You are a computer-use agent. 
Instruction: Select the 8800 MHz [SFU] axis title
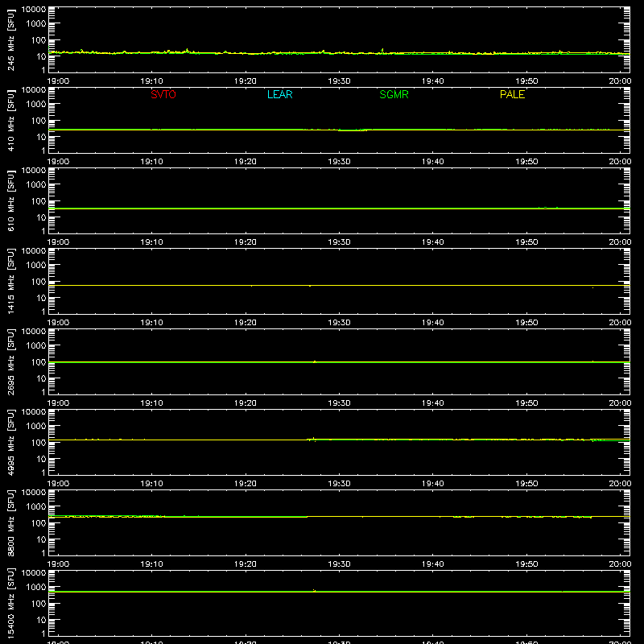tap(11, 522)
